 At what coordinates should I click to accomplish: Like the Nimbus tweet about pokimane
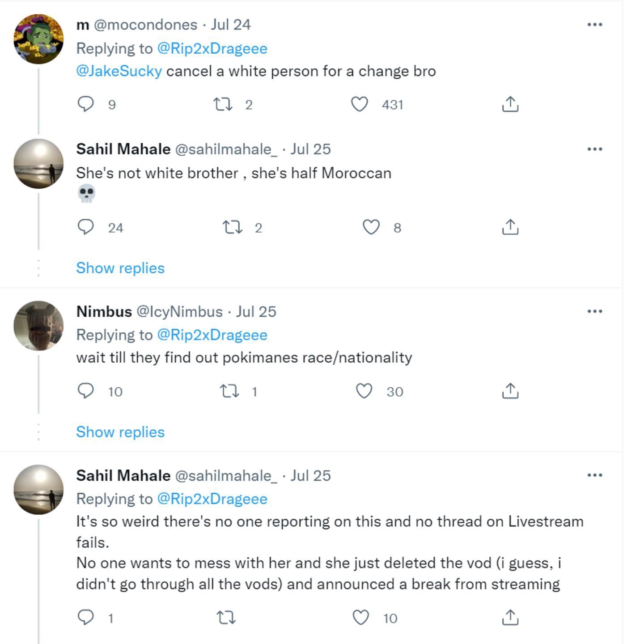pos(364,391)
